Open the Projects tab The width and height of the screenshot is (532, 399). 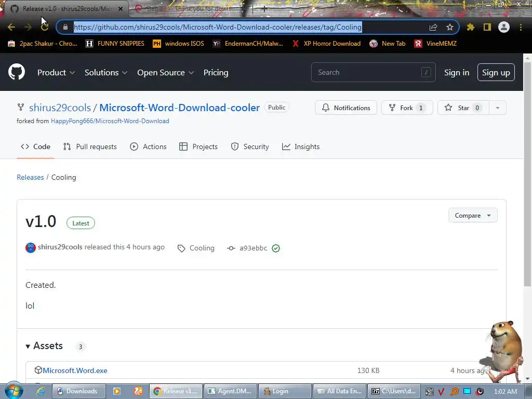coord(198,147)
